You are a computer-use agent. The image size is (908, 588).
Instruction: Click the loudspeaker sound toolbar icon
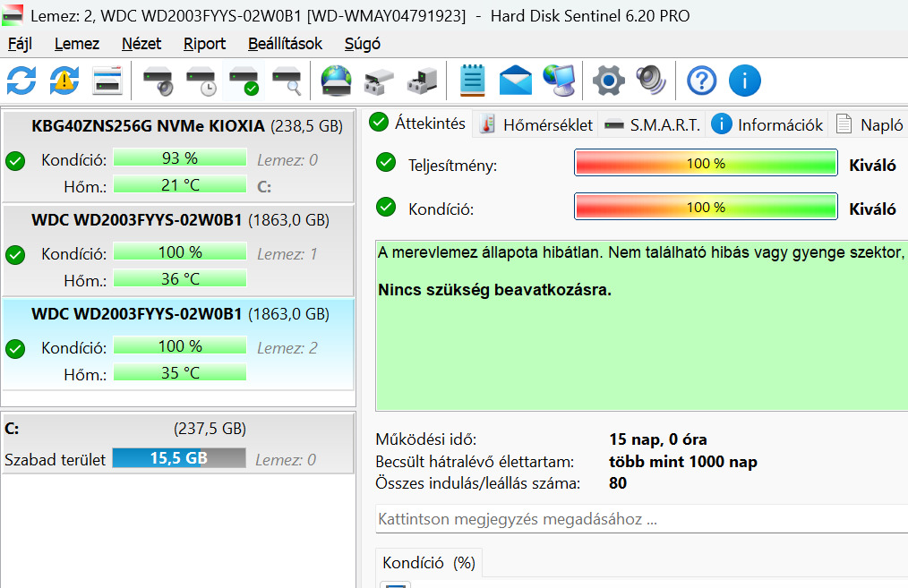point(652,81)
